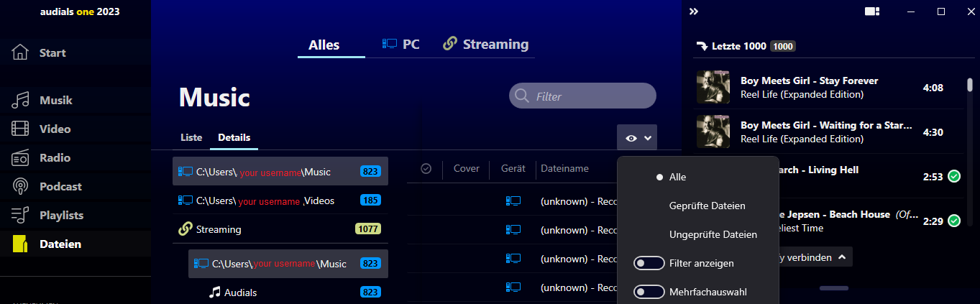The height and width of the screenshot is (304, 980).
Task: Click PC icon of the Videos folder row
Action: click(185, 201)
